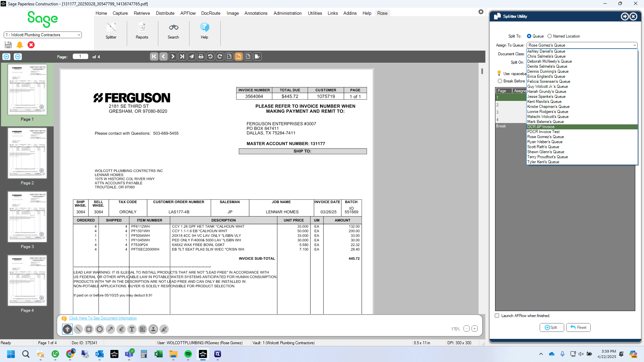Choose Ashley Daniel's Queue option
Viewport: 644px width, 362px height.
pos(582,51)
